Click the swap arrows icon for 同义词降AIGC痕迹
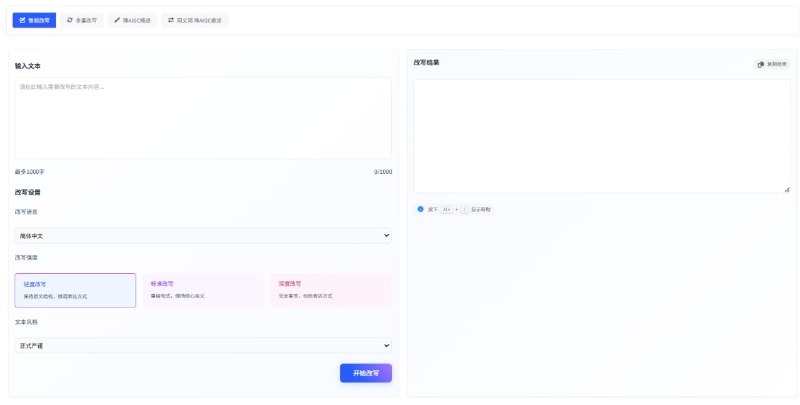 pyautogui.click(x=170, y=20)
